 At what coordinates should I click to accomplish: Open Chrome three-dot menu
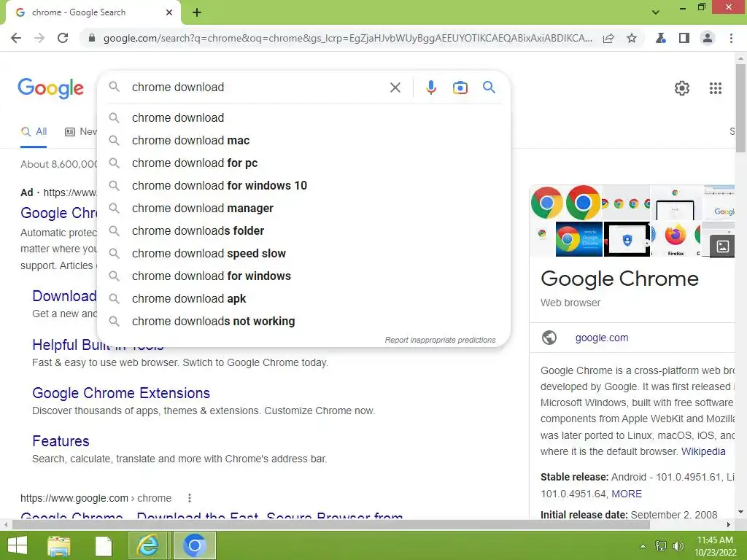[x=731, y=38]
